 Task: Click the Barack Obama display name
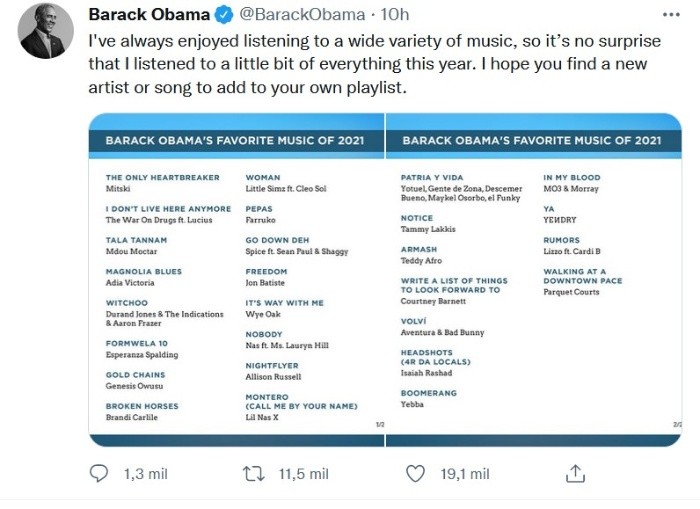[x=149, y=16]
